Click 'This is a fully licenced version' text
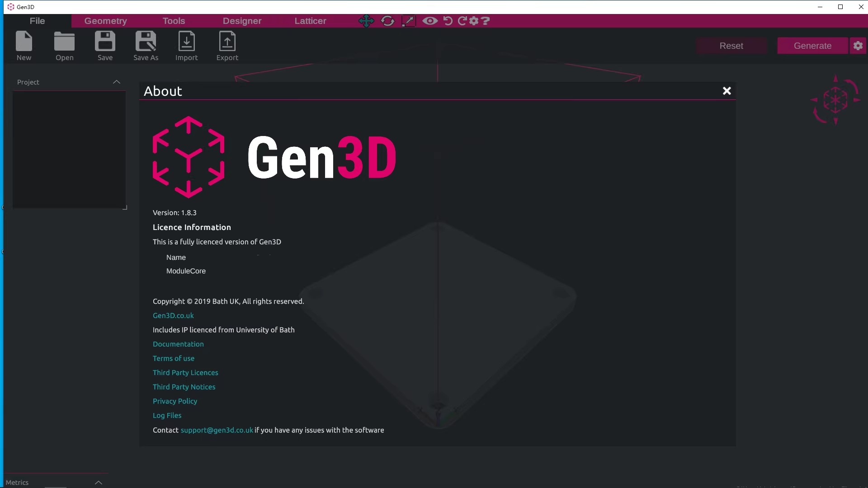This screenshot has width=868, height=488. pos(217,242)
